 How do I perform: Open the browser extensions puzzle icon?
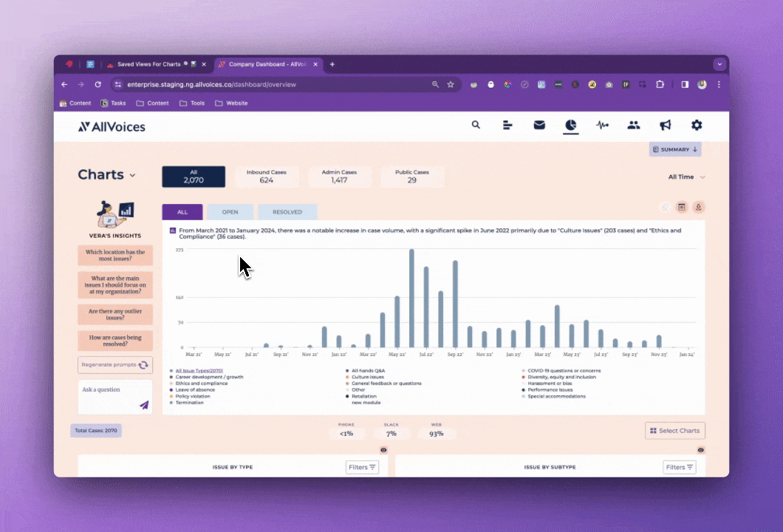pyautogui.click(x=660, y=84)
